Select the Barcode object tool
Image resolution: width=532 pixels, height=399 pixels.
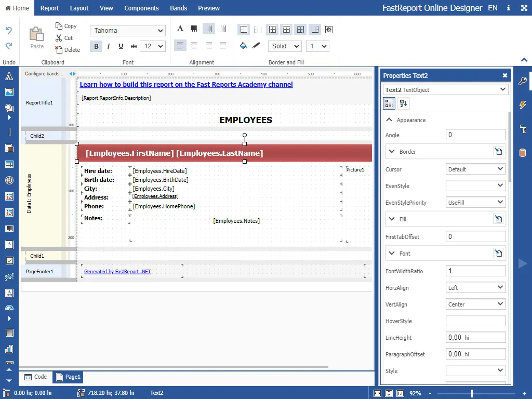coord(9,229)
